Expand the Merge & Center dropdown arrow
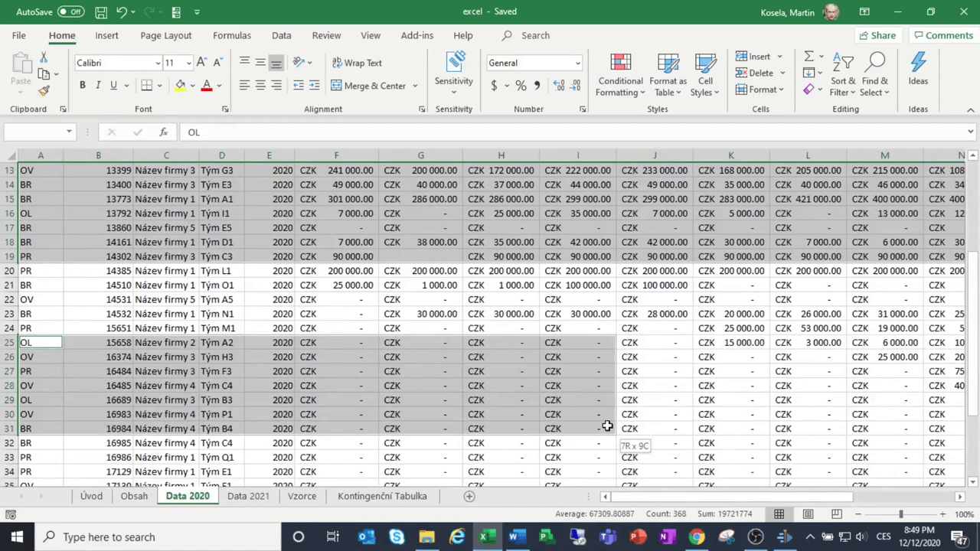980x551 pixels. tap(415, 86)
